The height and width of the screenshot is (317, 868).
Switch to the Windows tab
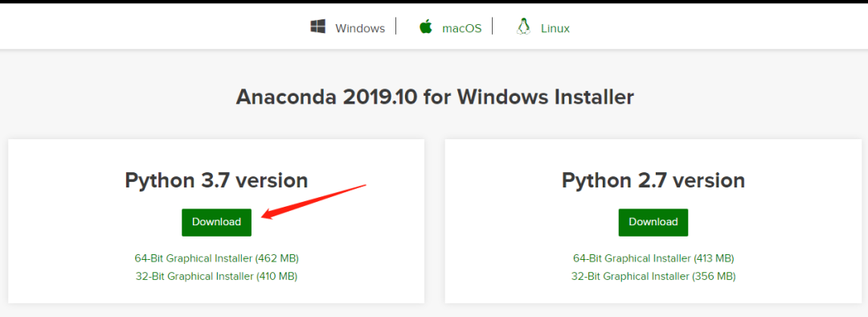click(x=360, y=28)
